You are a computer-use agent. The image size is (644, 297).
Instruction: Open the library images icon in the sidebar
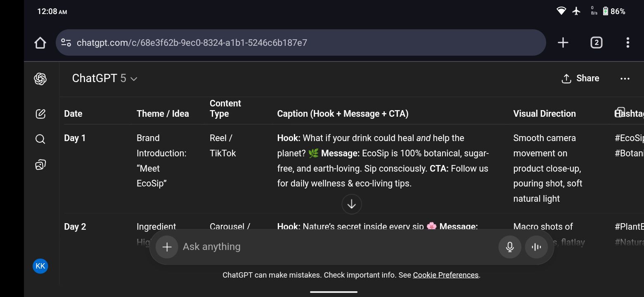pyautogui.click(x=40, y=165)
